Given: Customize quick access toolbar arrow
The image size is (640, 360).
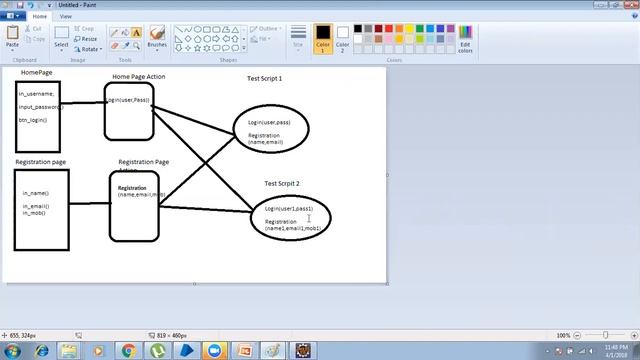Looking at the screenshot, I should (49, 5).
